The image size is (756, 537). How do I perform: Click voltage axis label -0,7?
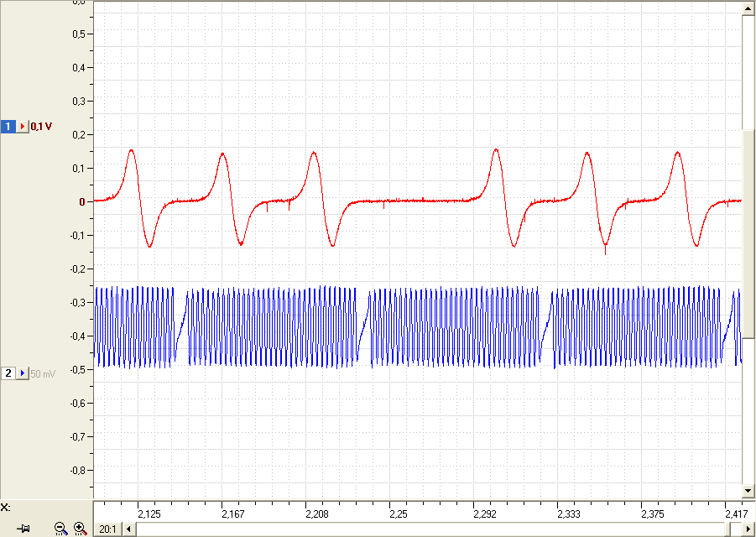(x=78, y=437)
